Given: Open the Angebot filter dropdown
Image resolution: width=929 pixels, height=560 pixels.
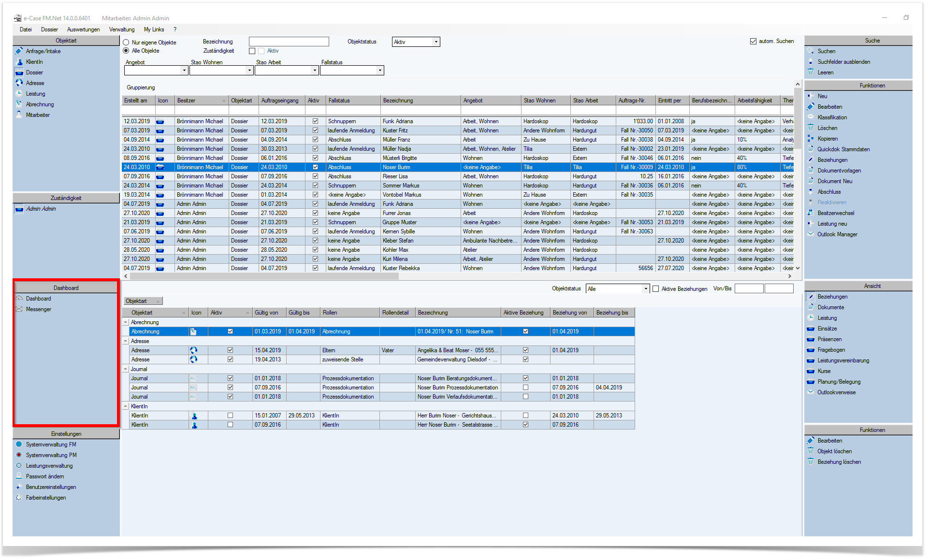Looking at the screenshot, I should (184, 71).
